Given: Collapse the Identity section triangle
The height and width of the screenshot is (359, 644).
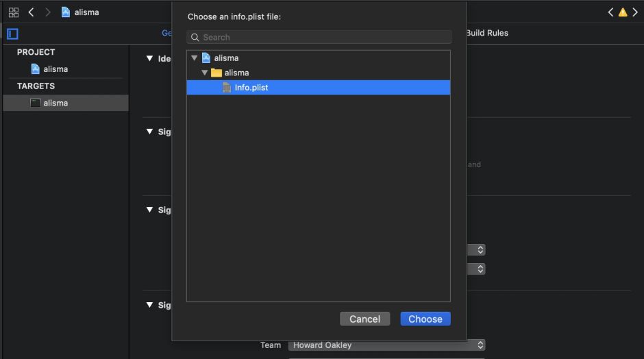Looking at the screenshot, I should (x=149, y=58).
